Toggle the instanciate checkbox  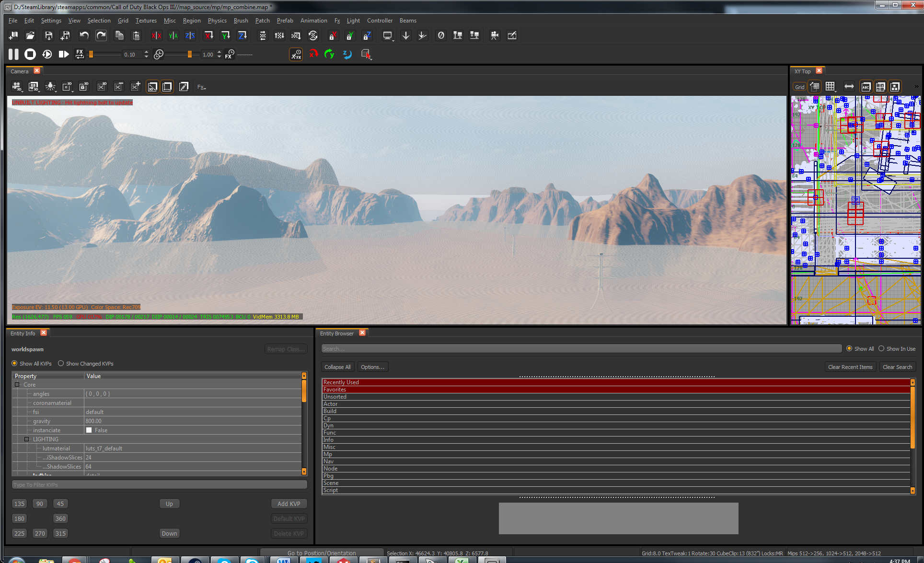tap(89, 430)
